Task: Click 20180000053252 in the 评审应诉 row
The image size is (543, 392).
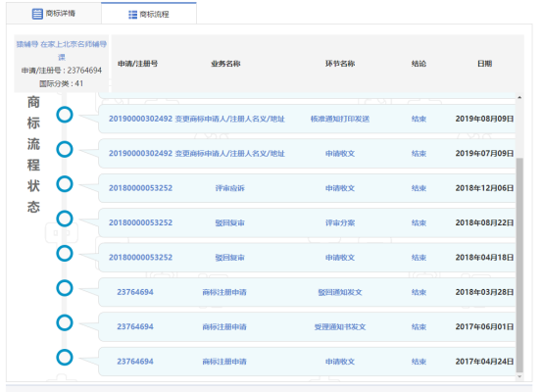Action: click(x=140, y=188)
